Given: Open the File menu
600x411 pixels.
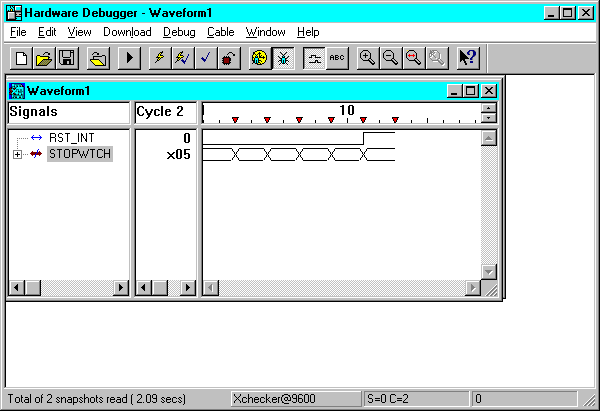Looking at the screenshot, I should click(18, 32).
